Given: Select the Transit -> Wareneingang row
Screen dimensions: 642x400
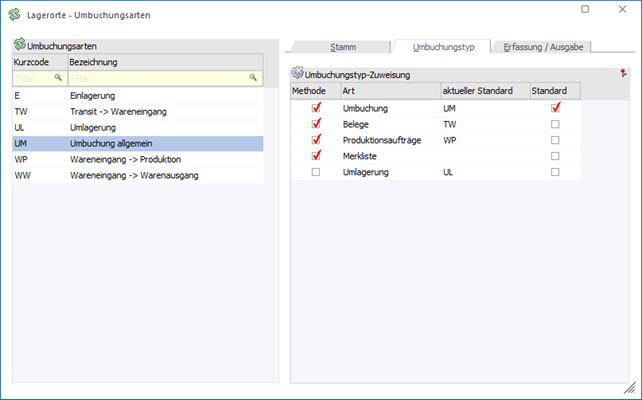Looking at the screenshot, I should click(138, 111).
